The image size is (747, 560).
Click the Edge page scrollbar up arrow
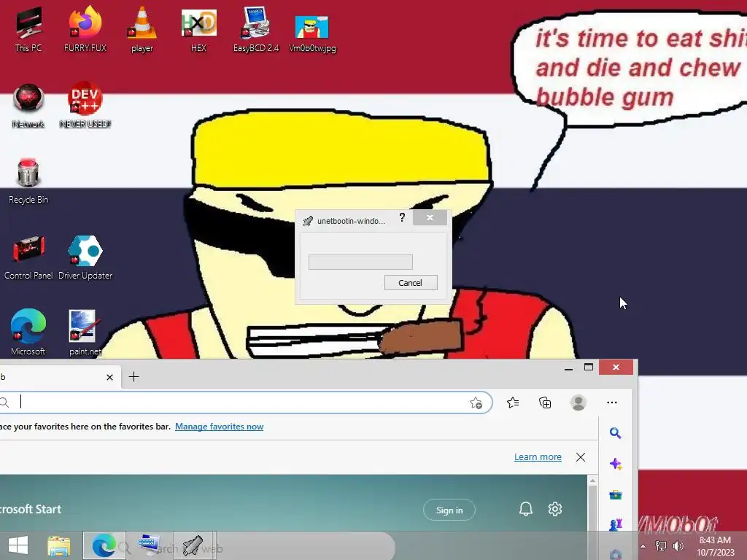tap(592, 481)
